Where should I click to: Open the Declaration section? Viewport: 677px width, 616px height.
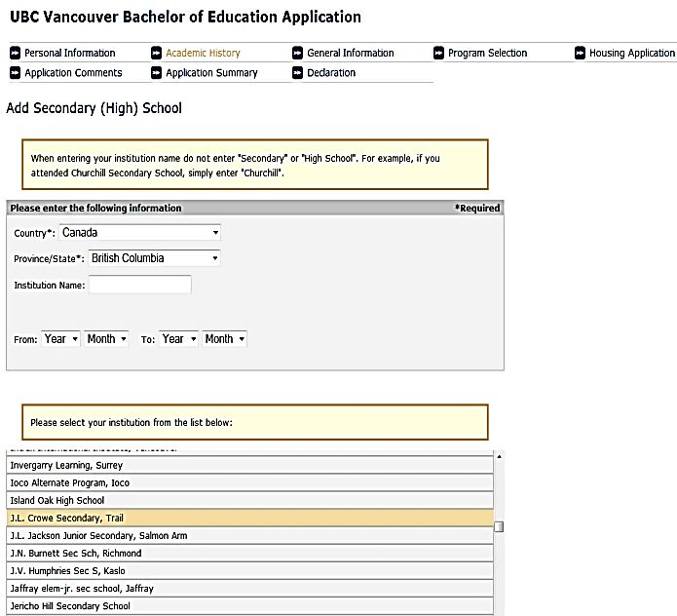331,72
